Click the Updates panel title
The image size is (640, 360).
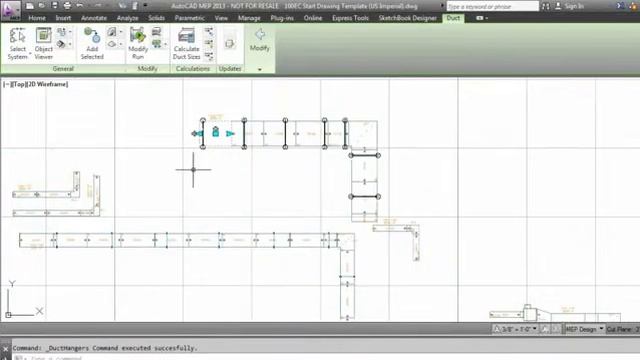(230, 69)
